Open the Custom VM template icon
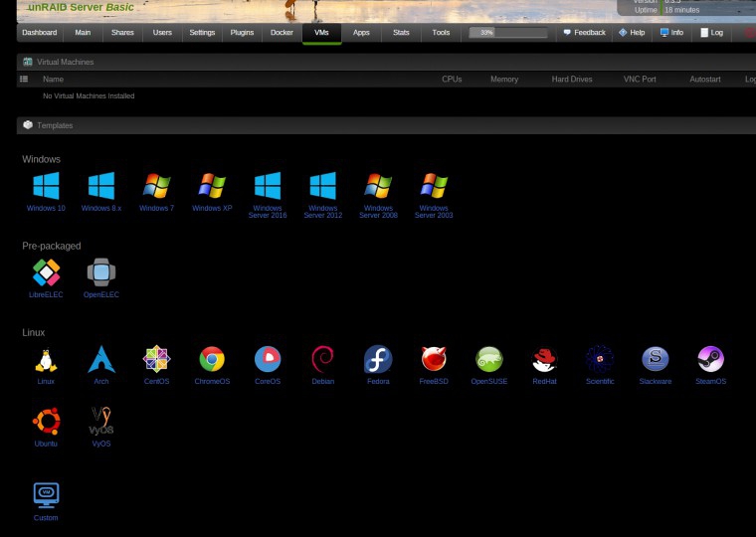Screen dimensions: 756x537 (46, 495)
